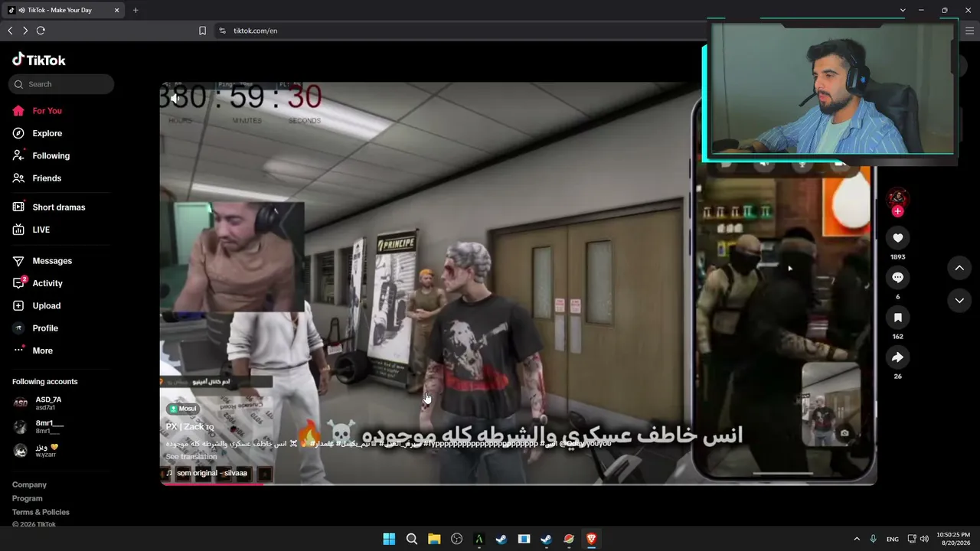Open the video comments

pos(898,278)
